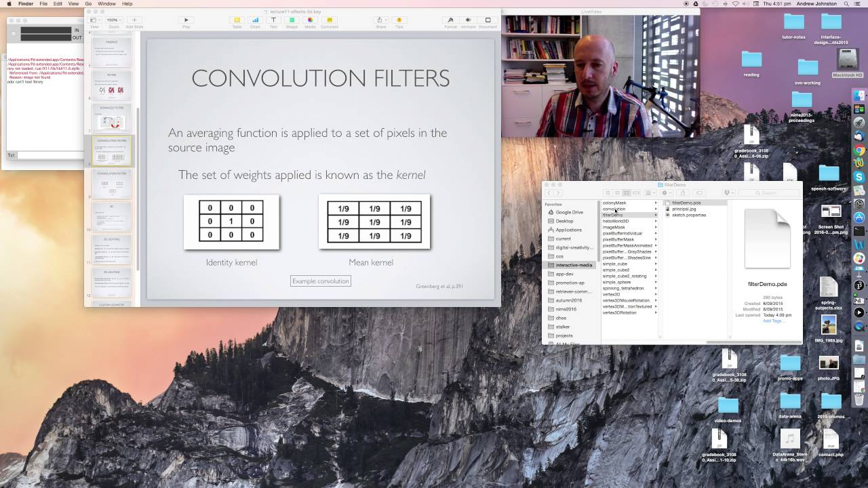Open the Go menu
The image size is (868, 488).
point(88,3)
